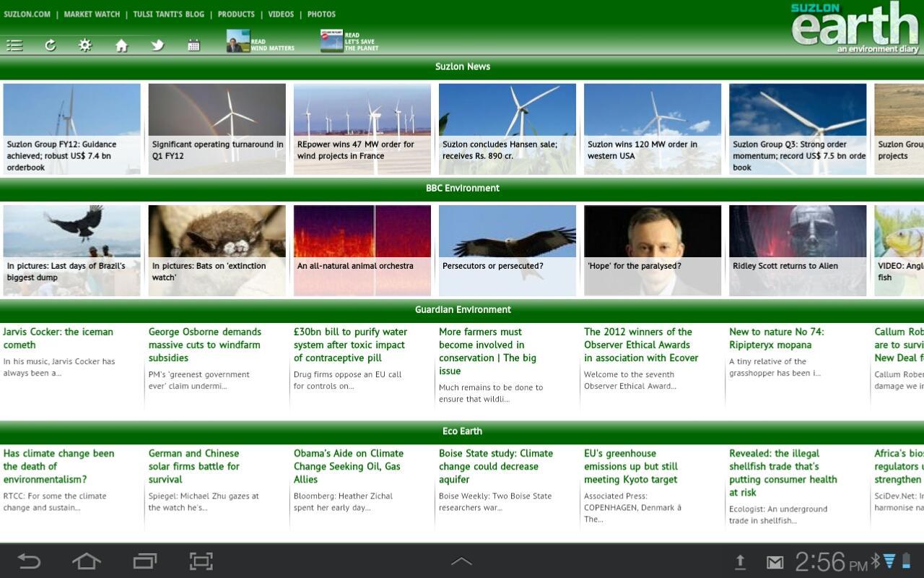Tap 'In his music, Jarvis Cocker' summary
Viewport: 924px width, 578px height.
click(59, 367)
